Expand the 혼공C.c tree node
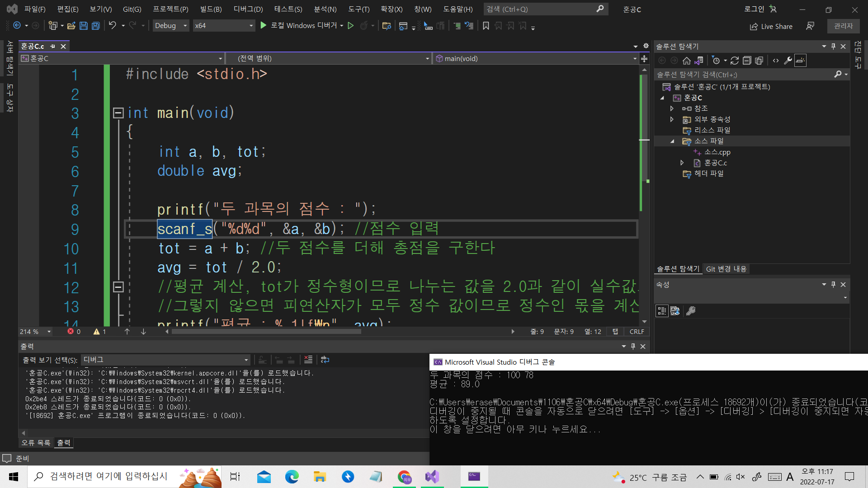Image resolution: width=868 pixels, height=488 pixels. tap(682, 163)
